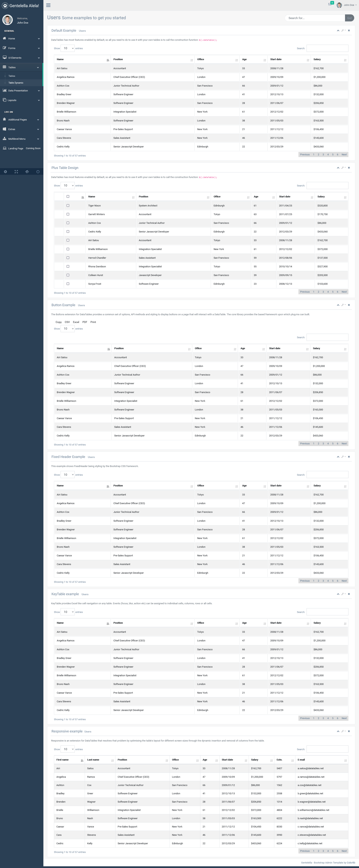359x868 pixels.
Task: Open the envelope messages icon
Action: click(x=330, y=4)
